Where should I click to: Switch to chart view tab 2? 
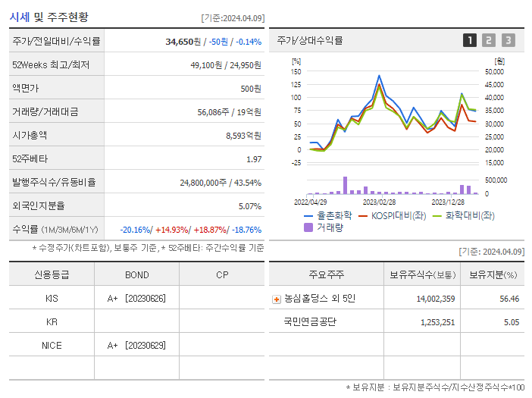(489, 40)
